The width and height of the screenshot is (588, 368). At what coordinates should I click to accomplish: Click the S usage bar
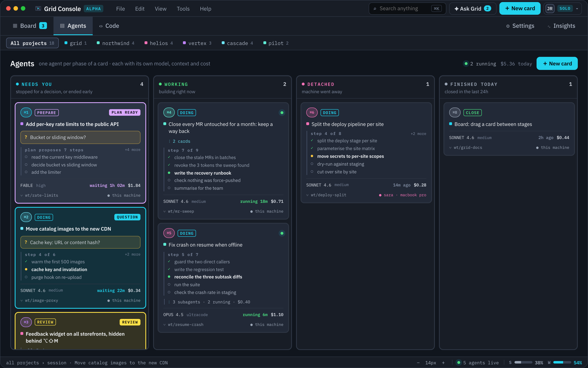click(523, 363)
